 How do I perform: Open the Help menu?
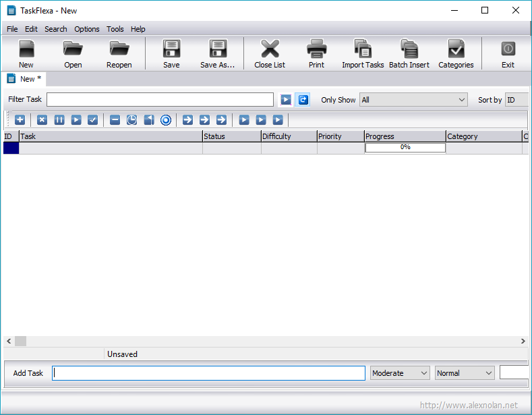click(138, 29)
